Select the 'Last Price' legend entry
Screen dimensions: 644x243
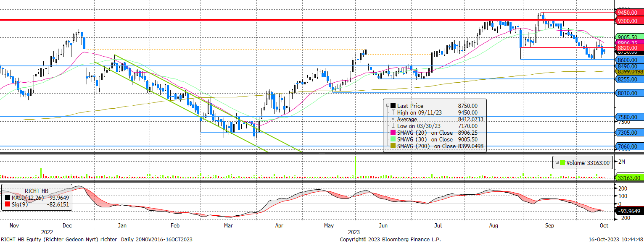point(410,106)
